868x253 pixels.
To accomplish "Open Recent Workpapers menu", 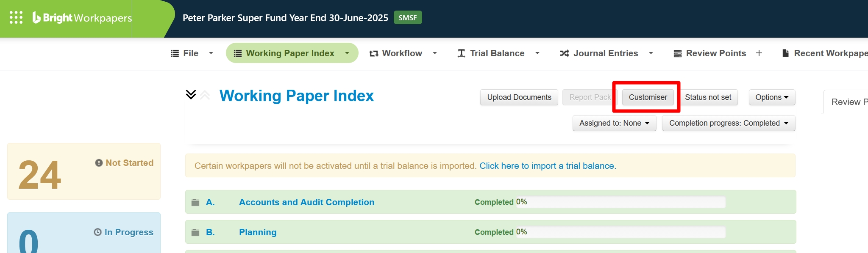I will [x=831, y=53].
